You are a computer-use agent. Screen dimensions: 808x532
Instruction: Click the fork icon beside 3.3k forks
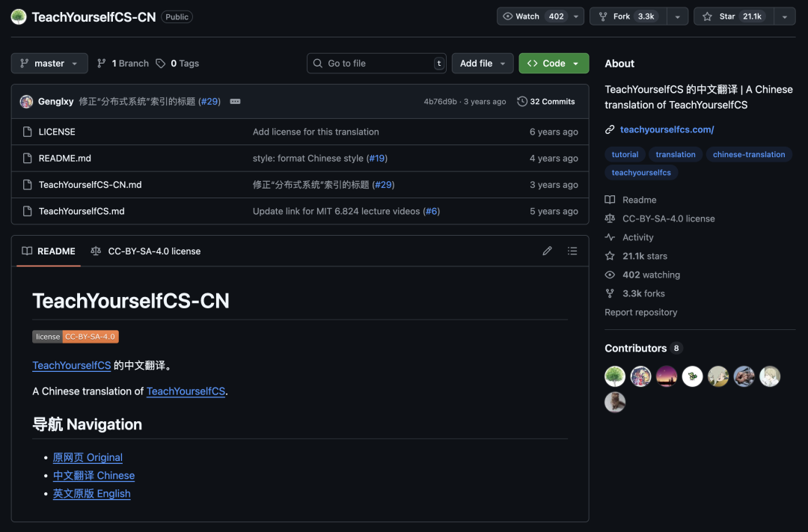pos(610,293)
